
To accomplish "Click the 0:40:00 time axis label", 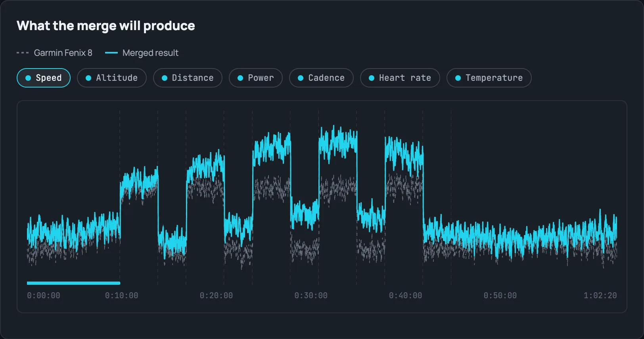I will [x=405, y=295].
